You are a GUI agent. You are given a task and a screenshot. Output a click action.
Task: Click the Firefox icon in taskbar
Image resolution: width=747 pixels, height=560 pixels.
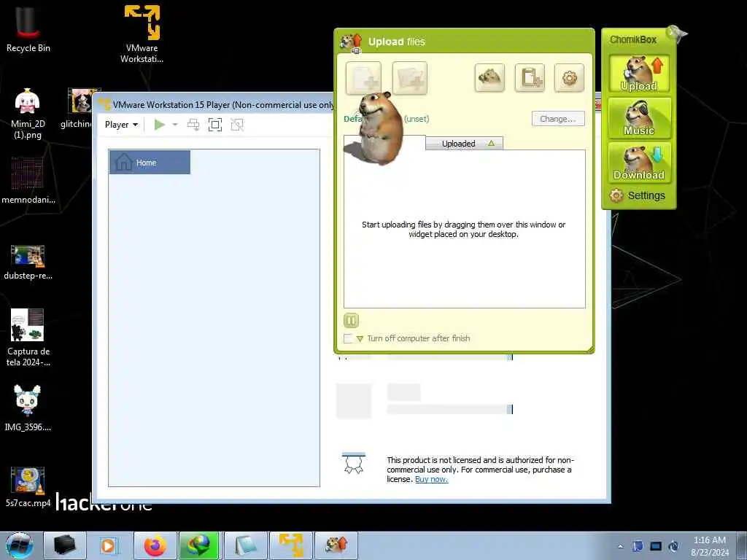coord(155,545)
